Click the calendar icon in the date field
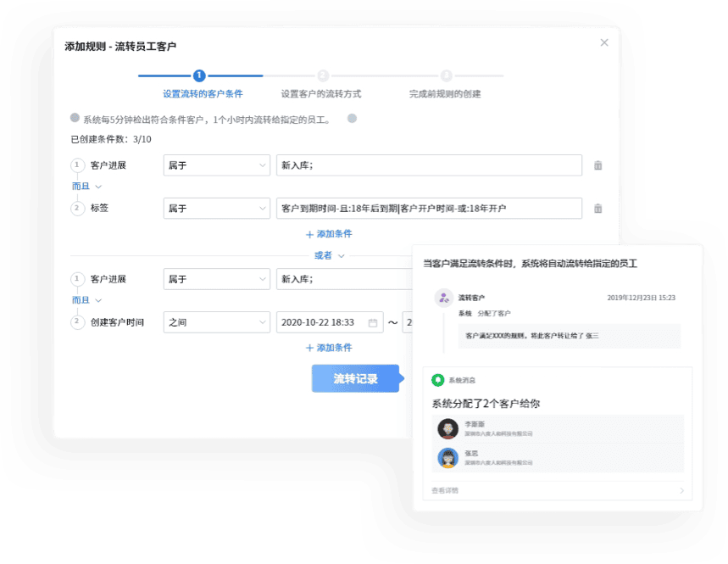Viewport: 728px width, 564px height. pos(373,322)
